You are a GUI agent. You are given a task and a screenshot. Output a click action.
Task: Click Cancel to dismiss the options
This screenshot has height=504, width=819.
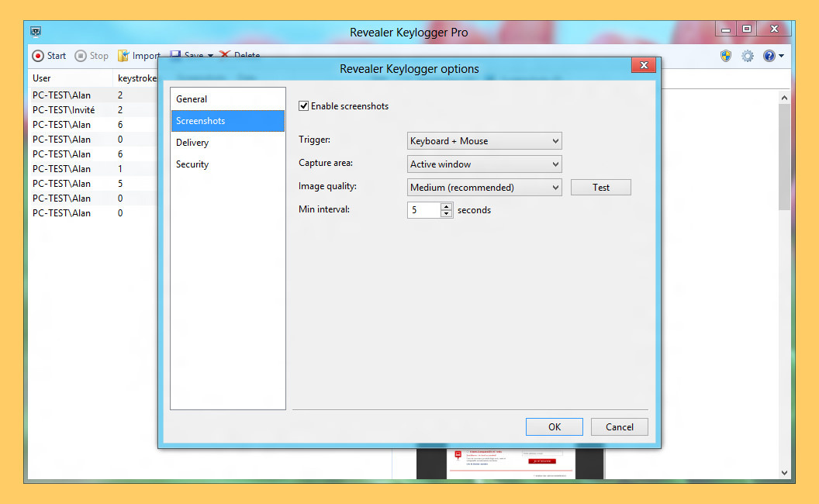619,427
